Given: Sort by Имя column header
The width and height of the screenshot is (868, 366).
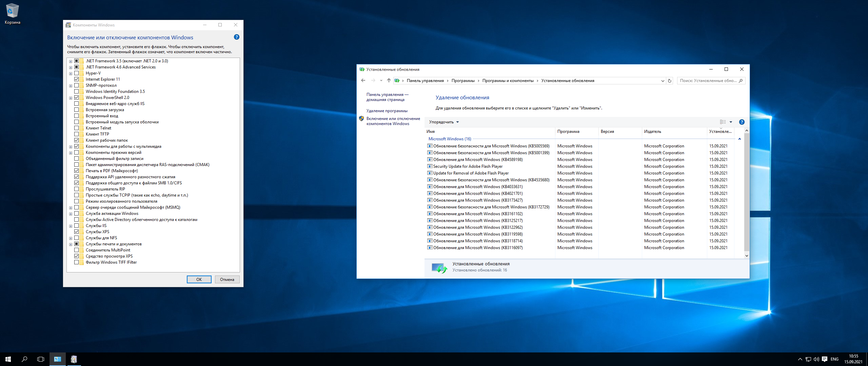Looking at the screenshot, I should point(490,131).
